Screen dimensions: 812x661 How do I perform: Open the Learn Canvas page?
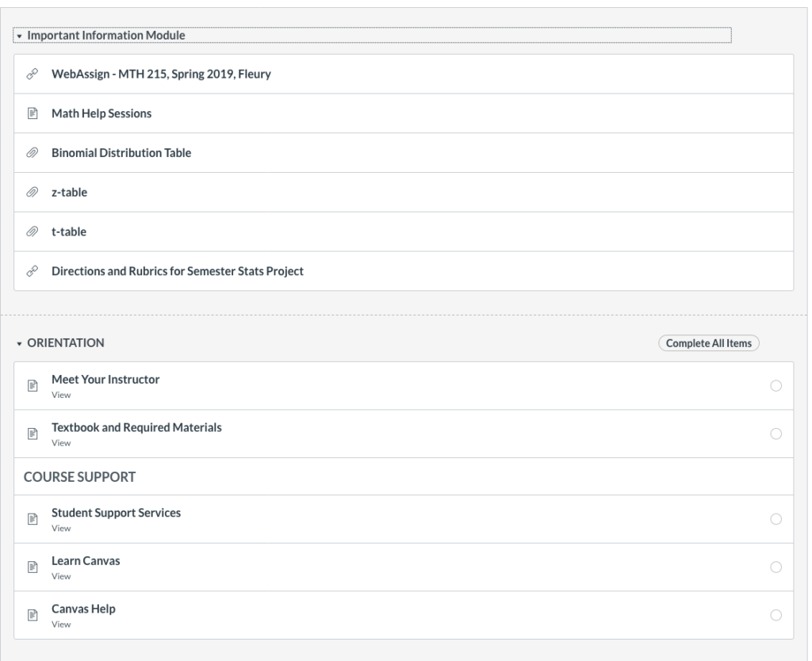click(86, 561)
